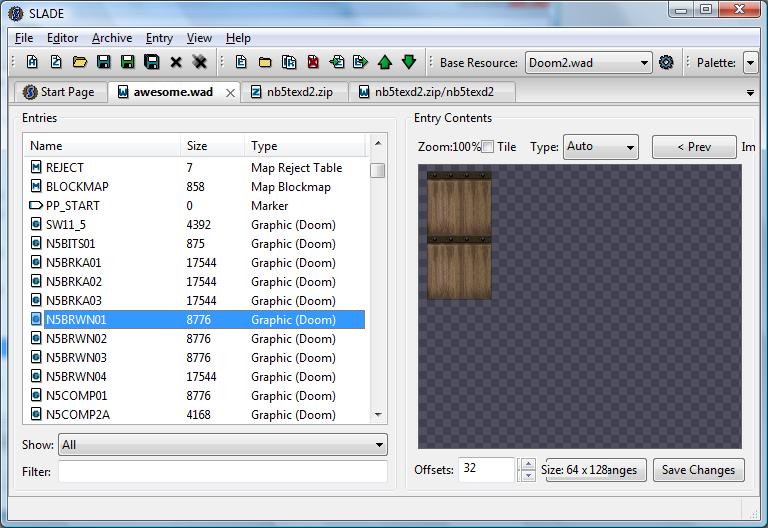The width and height of the screenshot is (768, 528).
Task: Expand the tab list arrow
Action: coord(750,93)
